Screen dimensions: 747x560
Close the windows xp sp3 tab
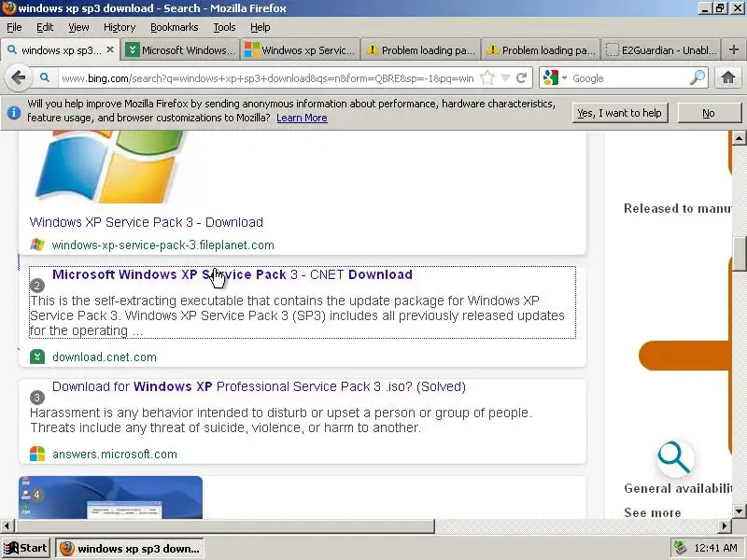point(110,49)
